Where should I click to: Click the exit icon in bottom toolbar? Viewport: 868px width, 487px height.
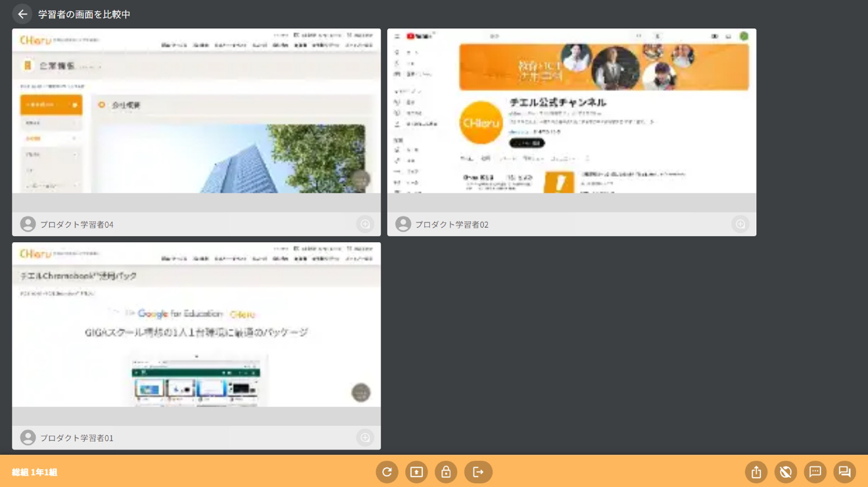[478, 472]
